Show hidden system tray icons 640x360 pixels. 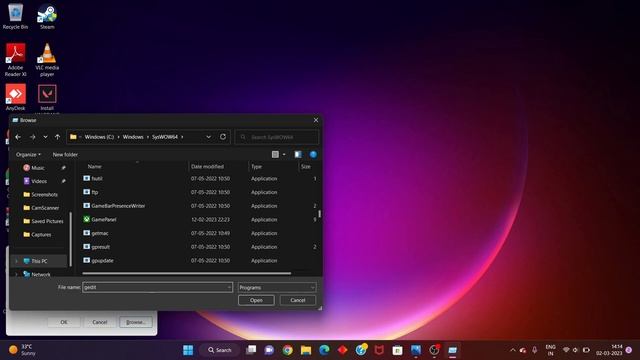[513, 350]
